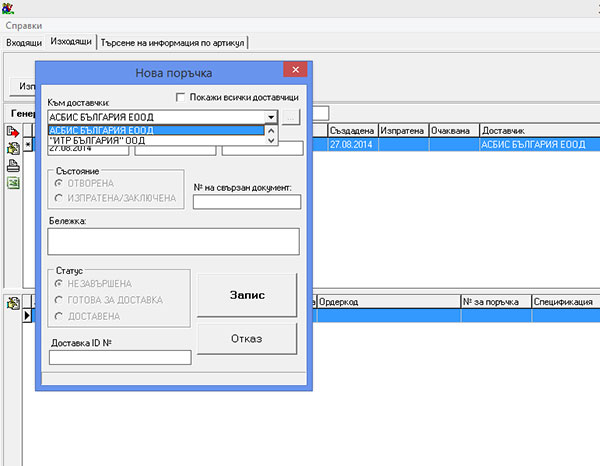
Task: Collapse the supplier dropdown using its arrow
Action: 270,117
